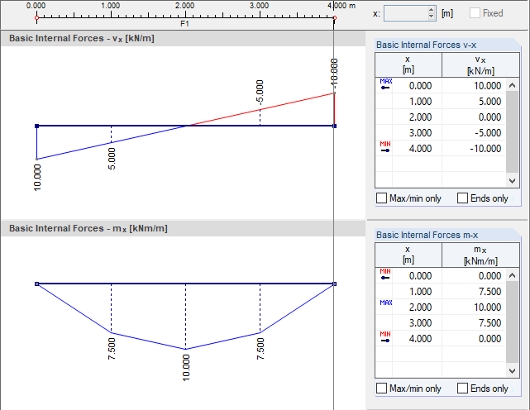Screen dimensions: 530x410
Task: Click MAX marker icon in v-x table
Action: point(385,85)
